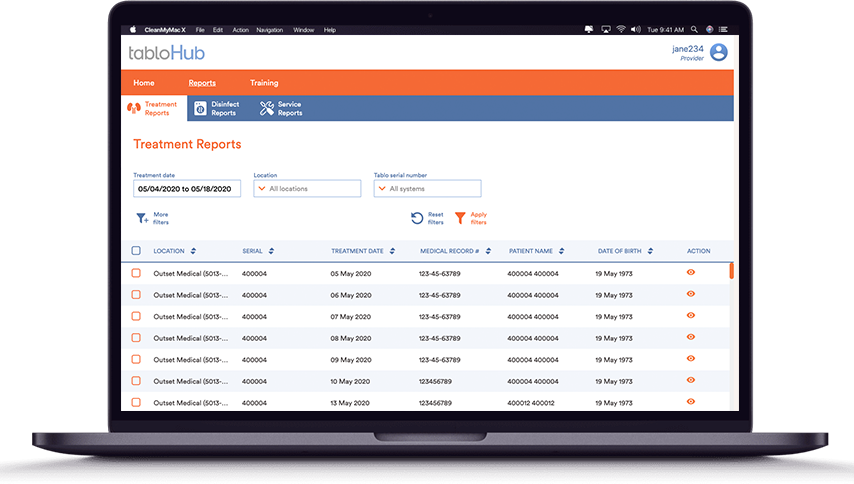Check the 05 May 2020 row checkbox
The image size is (854, 484).
click(x=136, y=273)
